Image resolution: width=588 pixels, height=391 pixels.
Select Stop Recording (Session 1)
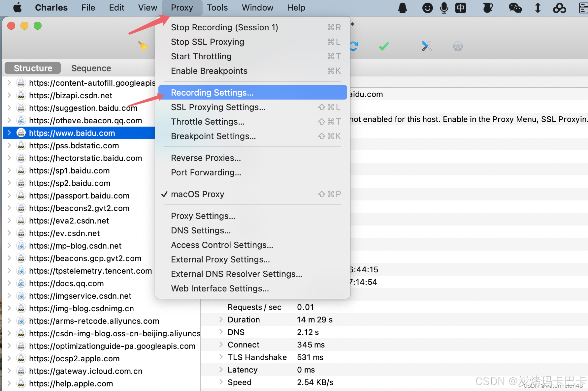[252, 27]
